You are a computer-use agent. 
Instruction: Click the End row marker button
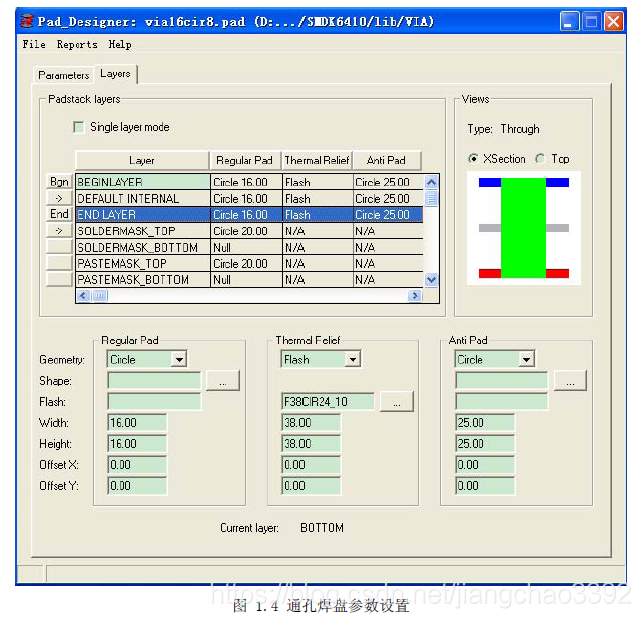click(x=59, y=214)
